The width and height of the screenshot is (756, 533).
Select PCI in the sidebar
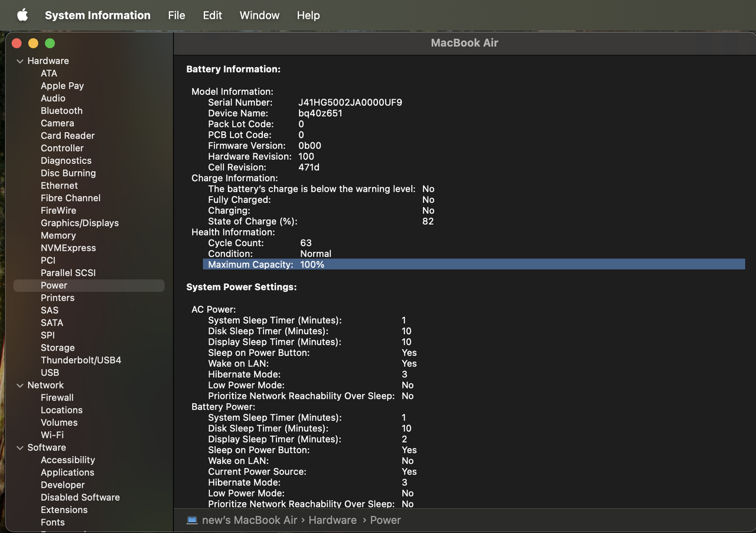(x=48, y=260)
